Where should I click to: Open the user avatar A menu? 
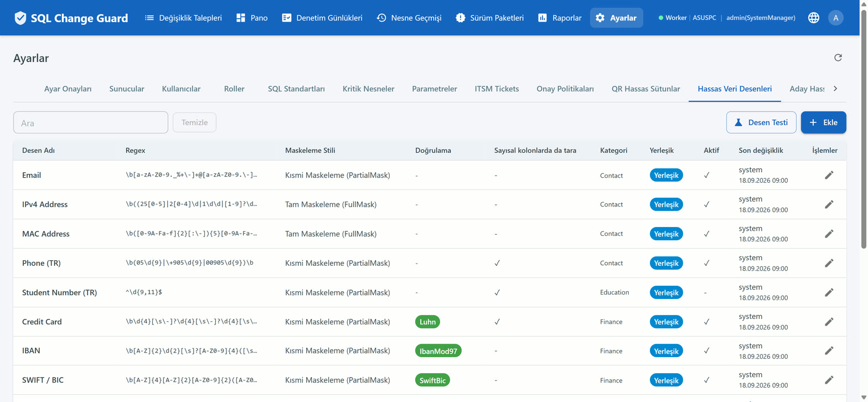tap(835, 18)
